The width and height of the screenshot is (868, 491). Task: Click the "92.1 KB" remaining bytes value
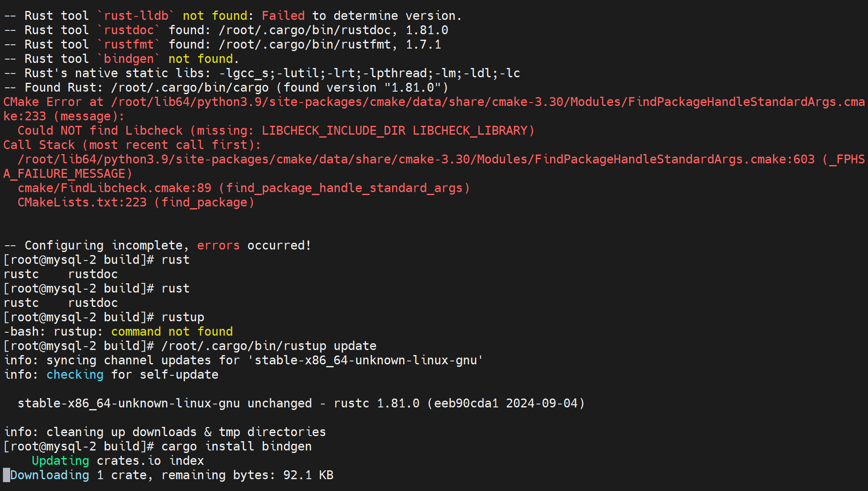click(x=308, y=475)
